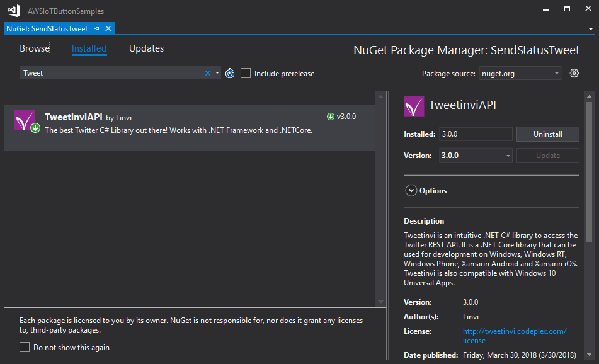Screen dimensions: 599x364
Task: Check the Do not show this again box
Action: click(25, 347)
